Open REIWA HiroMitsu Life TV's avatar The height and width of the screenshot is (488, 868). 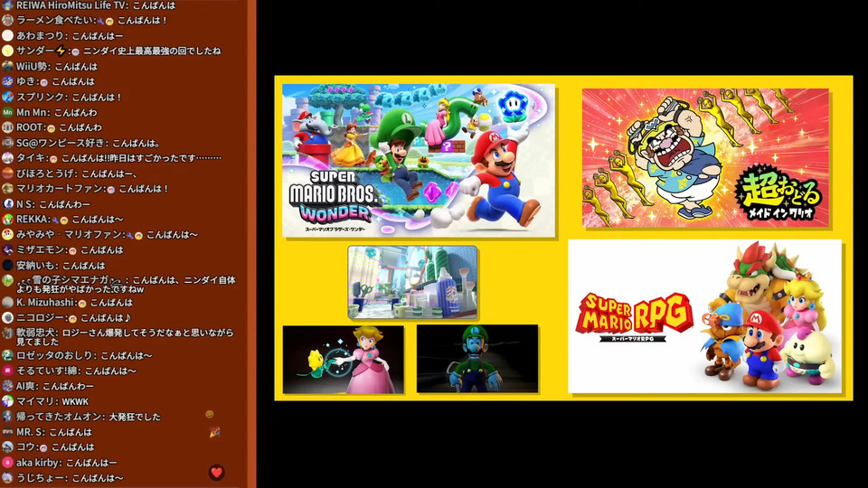point(7,5)
